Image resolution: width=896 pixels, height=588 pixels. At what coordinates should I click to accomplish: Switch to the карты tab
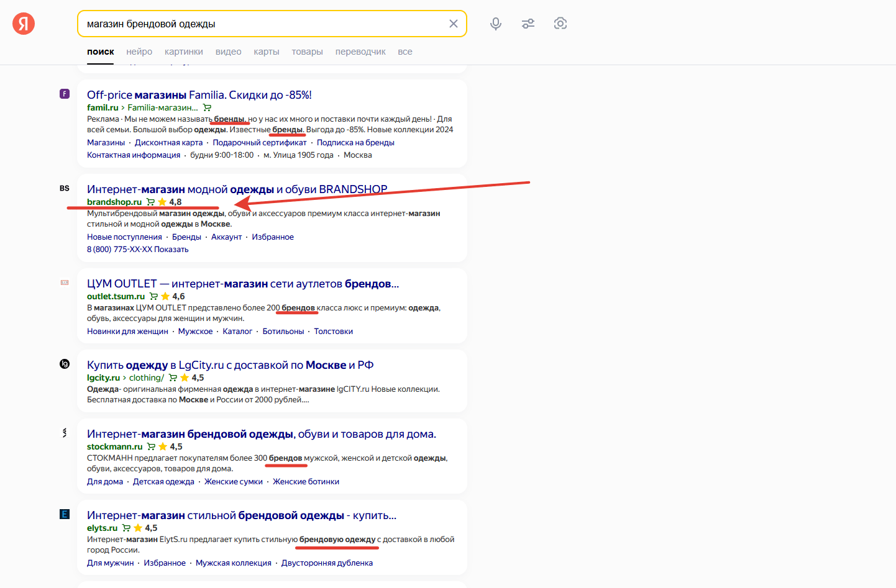(267, 52)
